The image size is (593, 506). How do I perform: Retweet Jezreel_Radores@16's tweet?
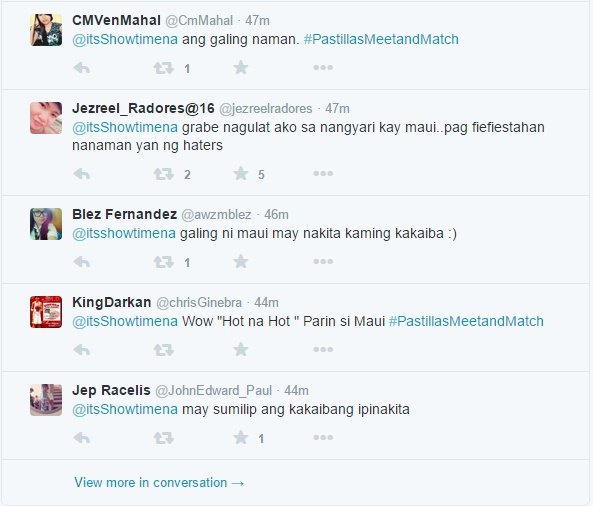point(163,174)
